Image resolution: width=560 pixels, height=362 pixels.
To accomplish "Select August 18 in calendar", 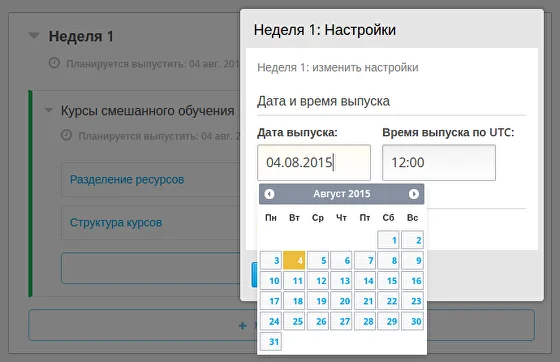I will 294,301.
